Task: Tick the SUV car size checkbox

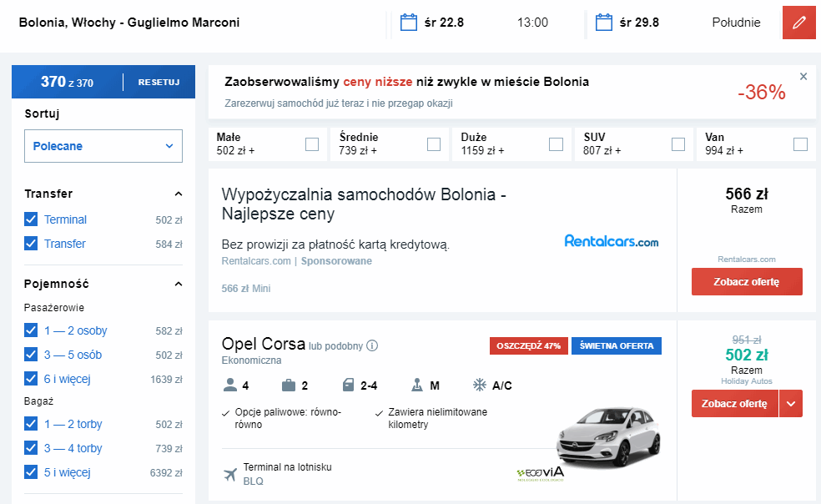Action: 678,144
